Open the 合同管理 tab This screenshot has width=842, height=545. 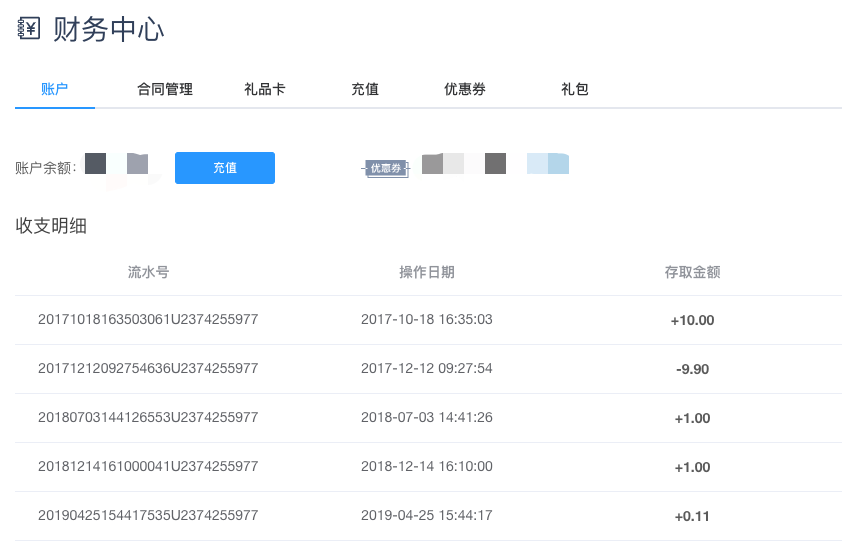pyautogui.click(x=165, y=89)
